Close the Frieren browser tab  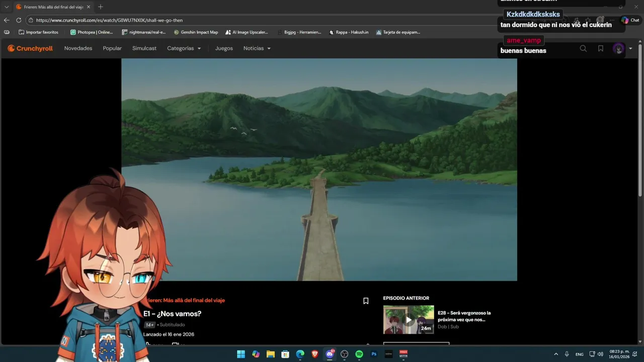(x=89, y=7)
